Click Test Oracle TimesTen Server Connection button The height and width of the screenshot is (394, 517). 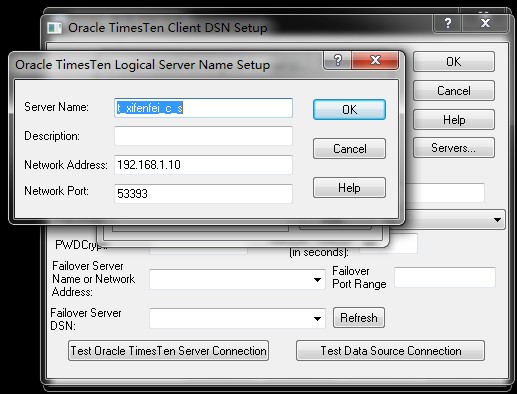point(168,351)
